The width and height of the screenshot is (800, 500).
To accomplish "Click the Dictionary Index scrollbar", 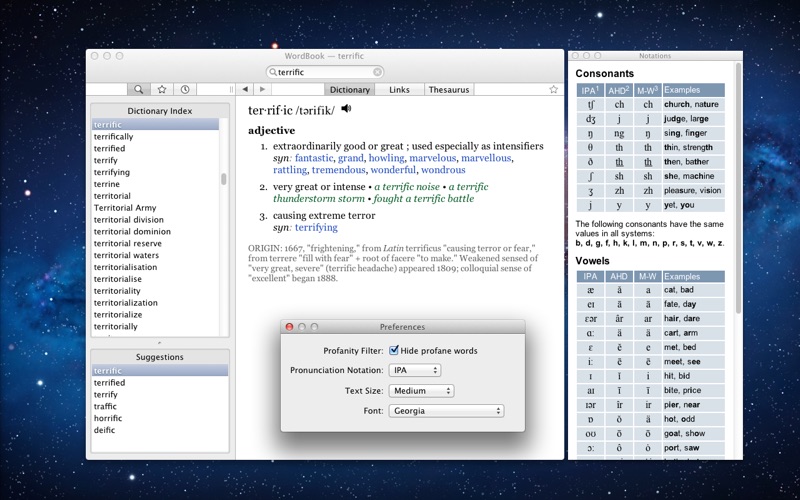I will click(223, 180).
